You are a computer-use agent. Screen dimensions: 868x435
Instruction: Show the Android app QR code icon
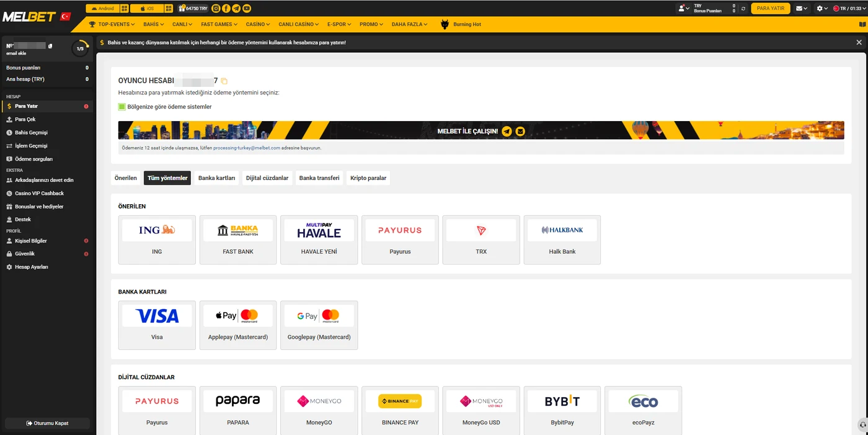[125, 9]
